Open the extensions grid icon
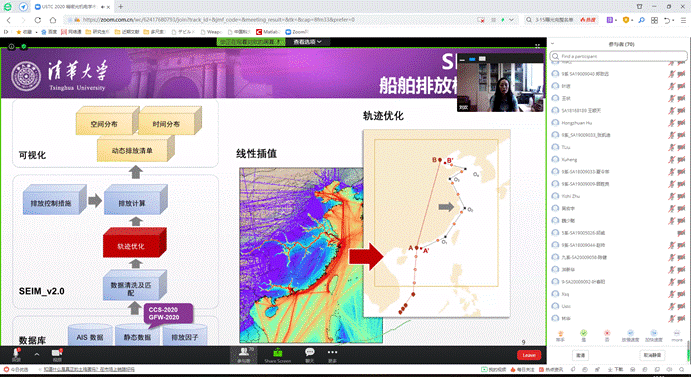Screen dimensions: 691x377 (x=654, y=20)
